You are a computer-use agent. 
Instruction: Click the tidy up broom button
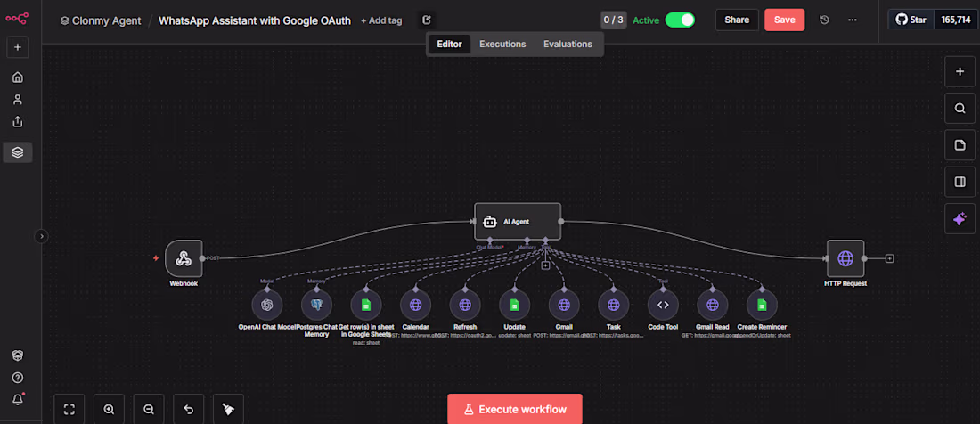tap(228, 409)
